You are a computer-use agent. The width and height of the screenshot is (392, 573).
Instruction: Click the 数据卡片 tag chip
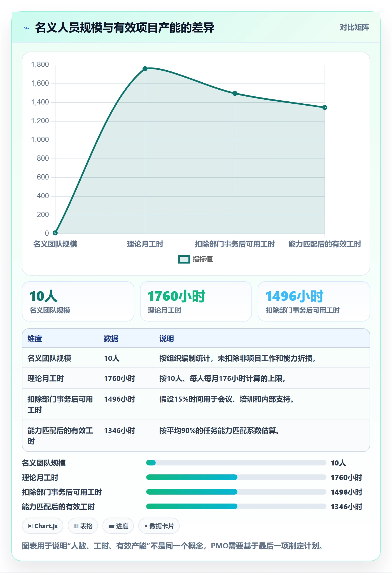159,526
